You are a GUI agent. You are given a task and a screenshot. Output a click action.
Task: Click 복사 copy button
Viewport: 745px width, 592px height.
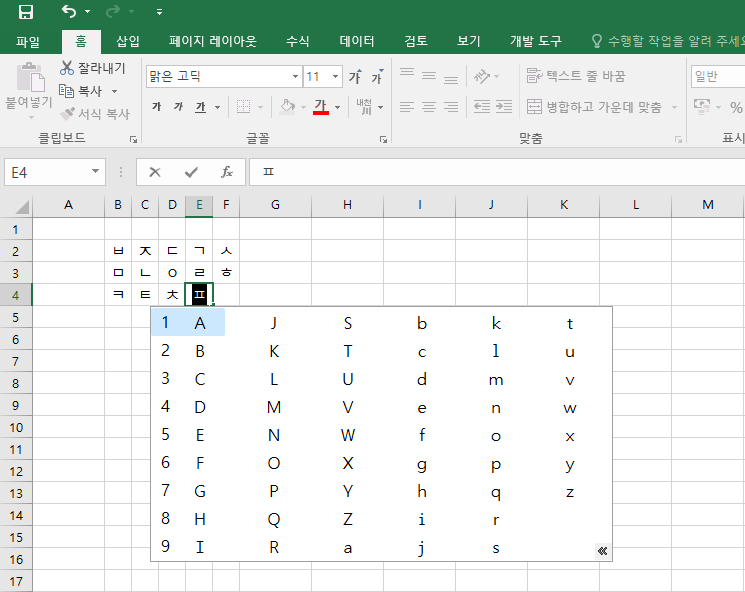pos(81,91)
